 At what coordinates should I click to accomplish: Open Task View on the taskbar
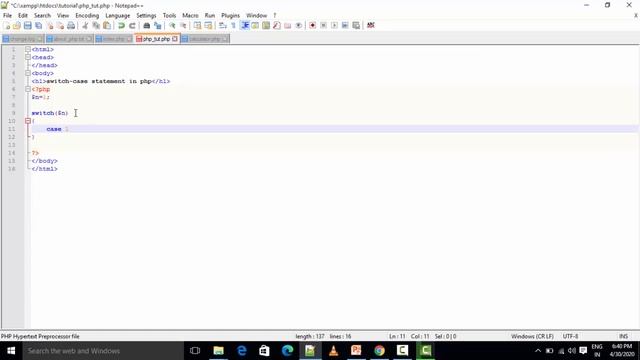(x=195, y=351)
